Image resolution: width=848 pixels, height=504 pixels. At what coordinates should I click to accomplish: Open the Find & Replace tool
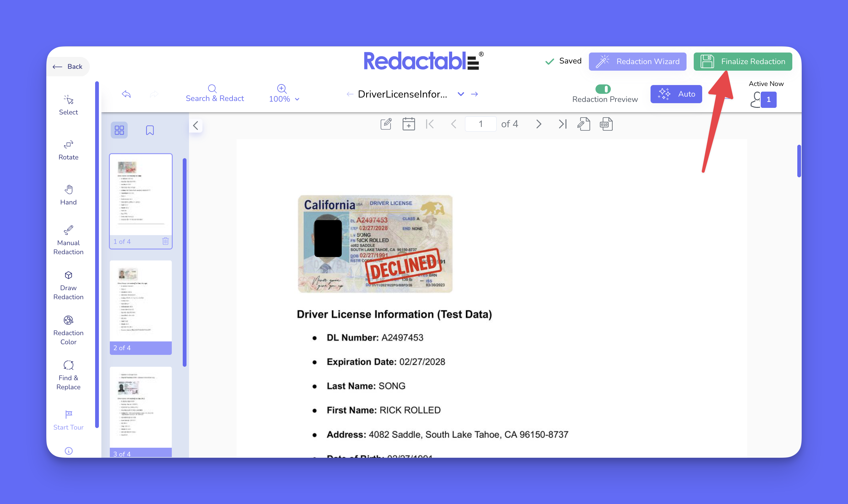tap(68, 375)
